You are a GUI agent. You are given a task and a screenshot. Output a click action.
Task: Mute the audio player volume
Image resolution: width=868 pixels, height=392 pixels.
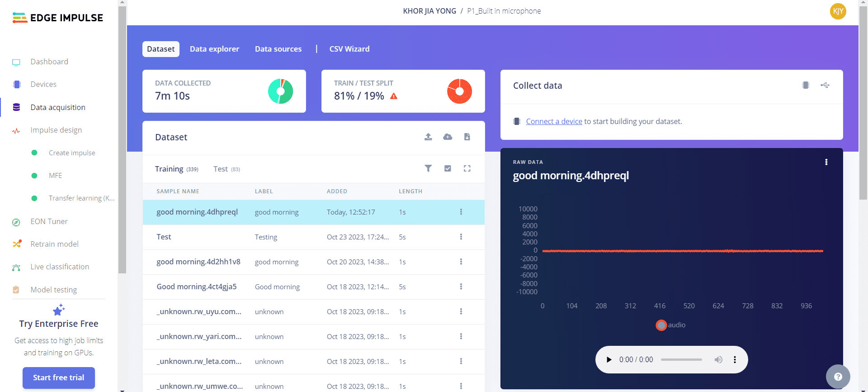pyautogui.click(x=718, y=360)
